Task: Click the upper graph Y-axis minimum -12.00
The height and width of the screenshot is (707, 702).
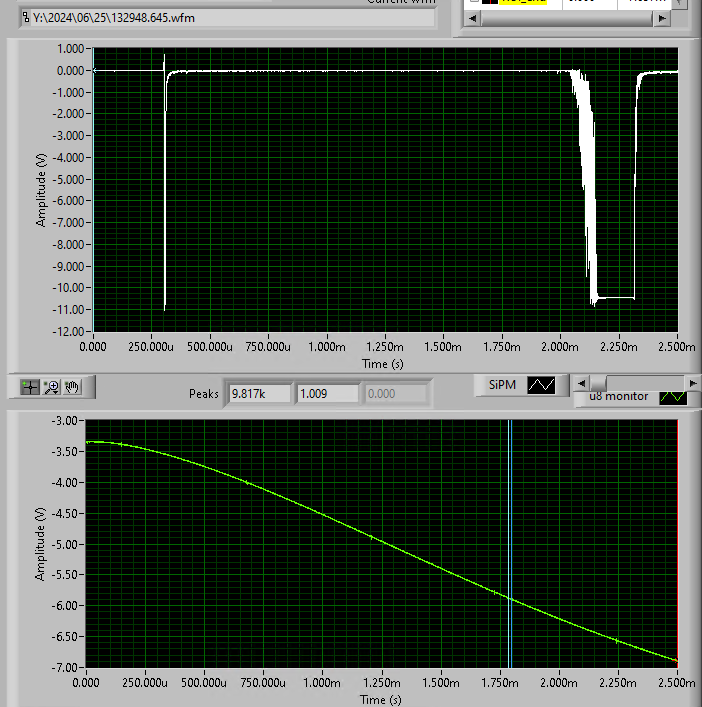Action: 69,331
